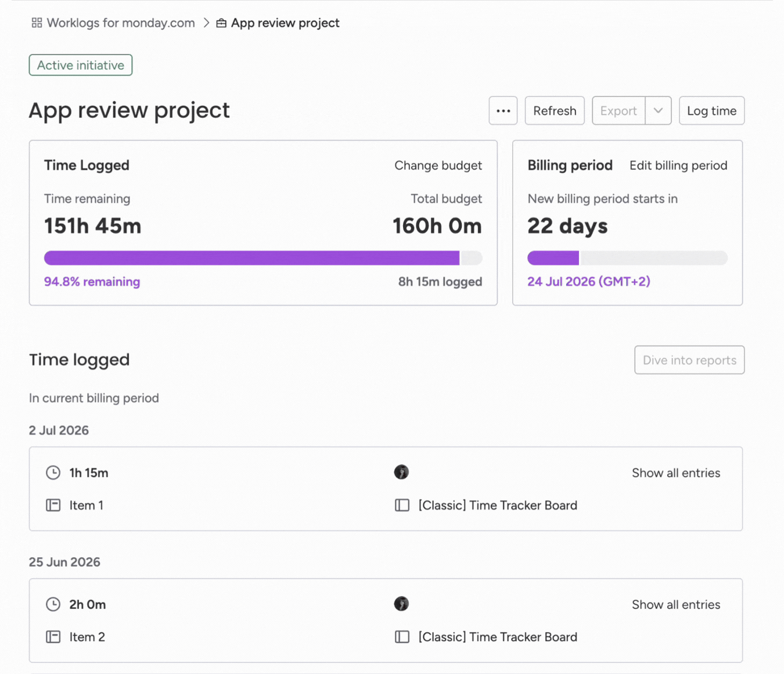The width and height of the screenshot is (784, 674).
Task: Click the 2h 0m duration text
Action: click(x=88, y=605)
